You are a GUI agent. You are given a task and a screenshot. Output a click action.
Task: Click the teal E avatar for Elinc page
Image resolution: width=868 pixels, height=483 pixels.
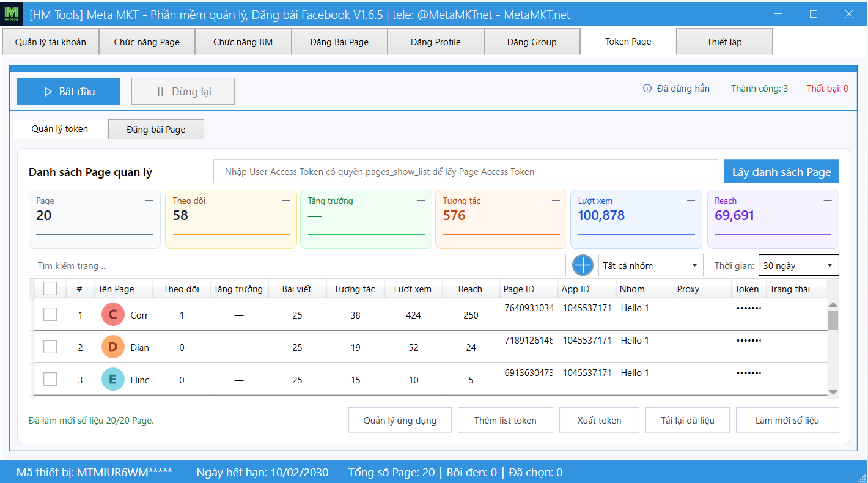click(x=112, y=380)
